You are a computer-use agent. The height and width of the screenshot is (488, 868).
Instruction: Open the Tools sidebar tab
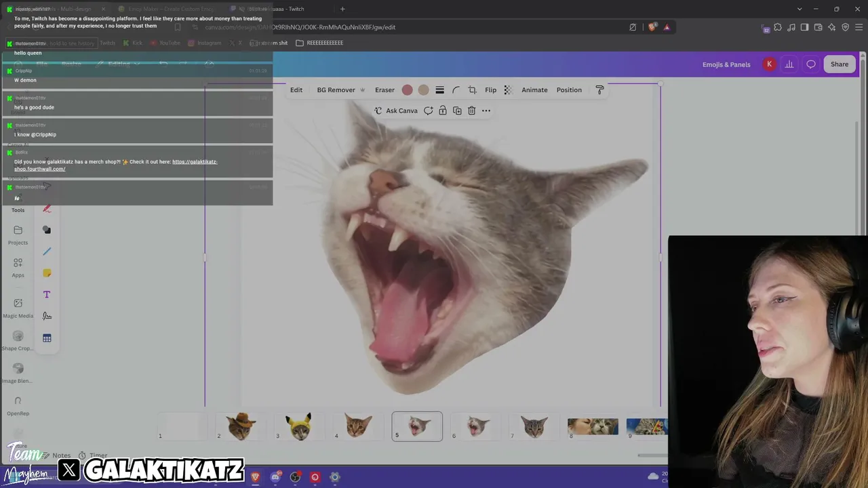(18, 203)
